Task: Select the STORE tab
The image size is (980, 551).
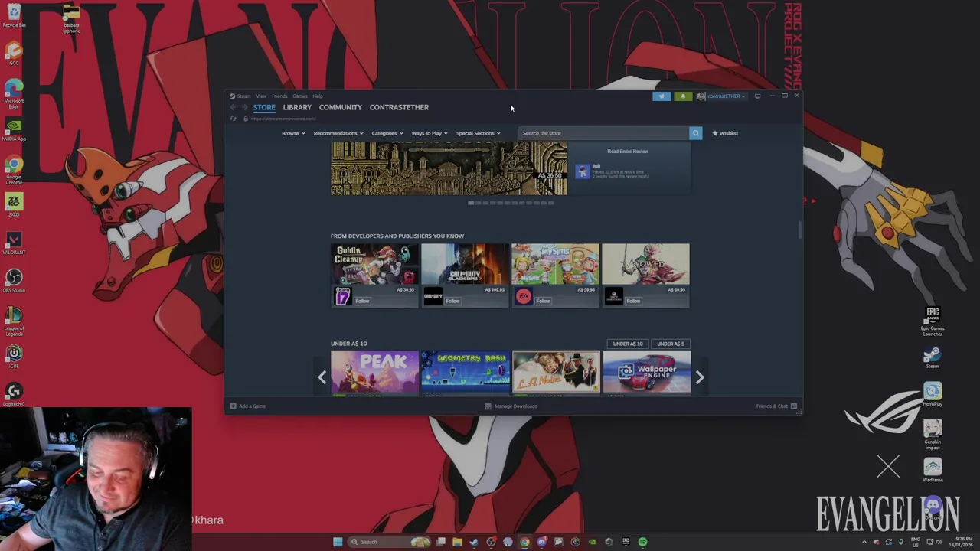Action: pos(264,107)
